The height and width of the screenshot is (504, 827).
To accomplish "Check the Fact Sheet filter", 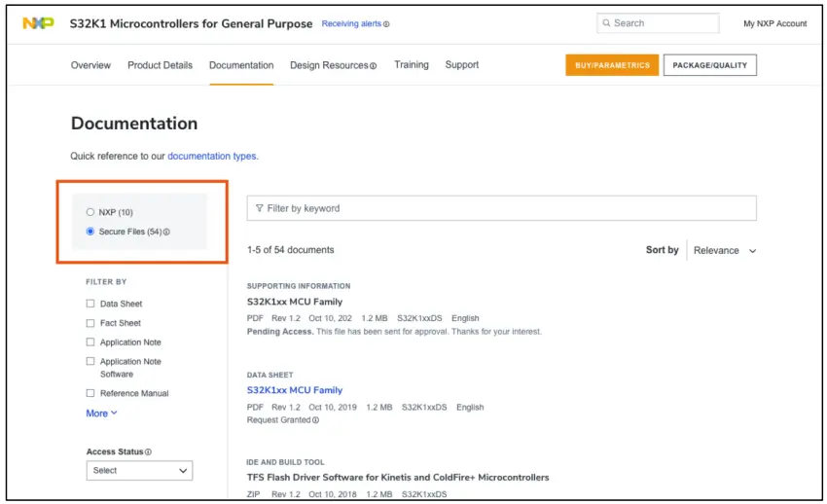I will (90, 323).
